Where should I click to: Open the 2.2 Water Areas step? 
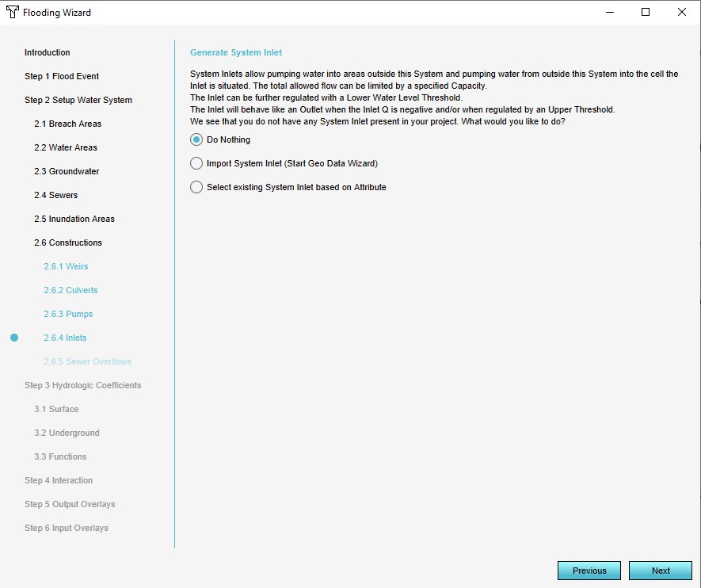pos(67,147)
